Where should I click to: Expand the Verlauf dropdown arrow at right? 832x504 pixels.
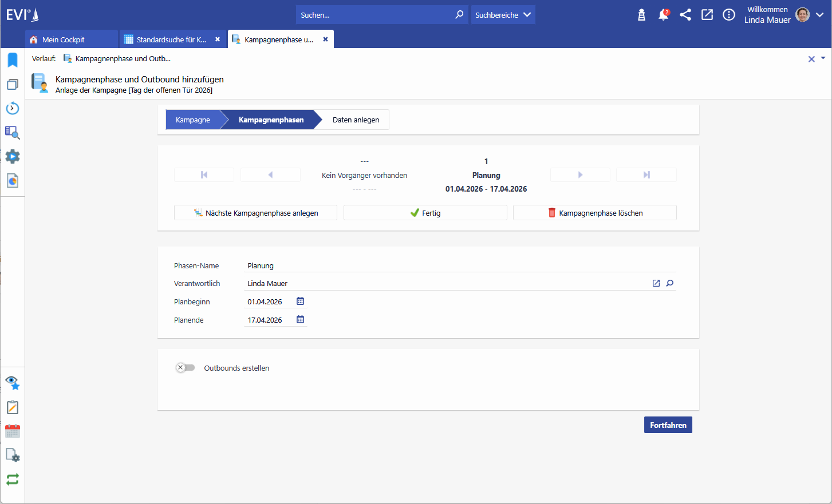[x=823, y=58]
